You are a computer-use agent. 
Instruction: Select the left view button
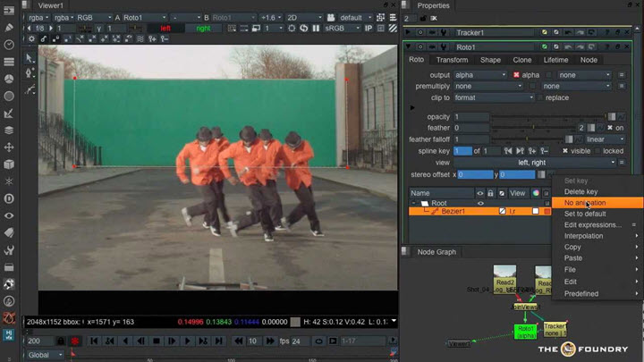pyautogui.click(x=165, y=28)
